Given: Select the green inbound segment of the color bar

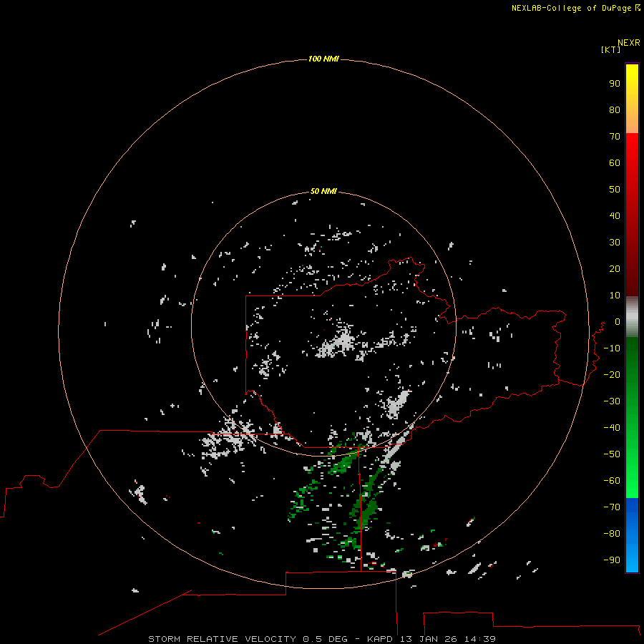Looking at the screenshot, I should point(632,418).
